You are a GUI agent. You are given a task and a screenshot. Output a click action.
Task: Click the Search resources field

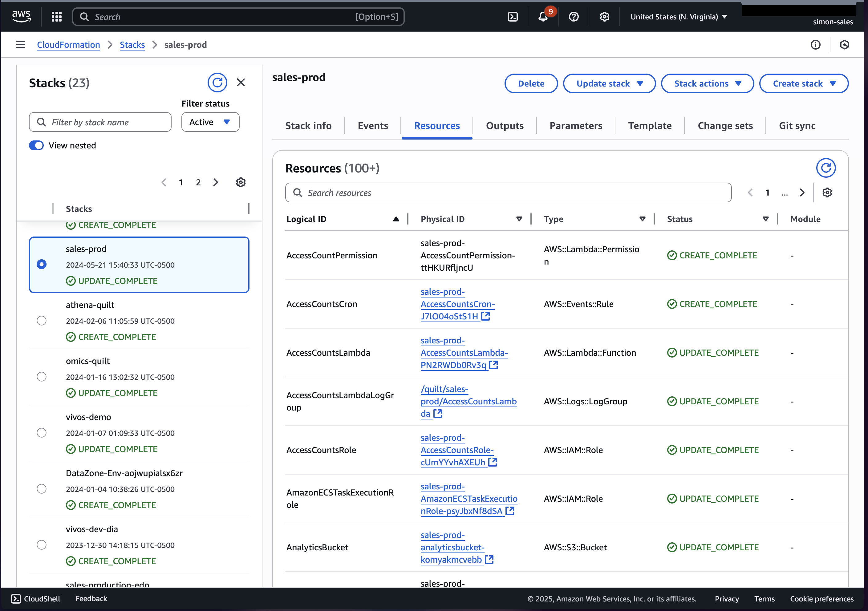508,193
